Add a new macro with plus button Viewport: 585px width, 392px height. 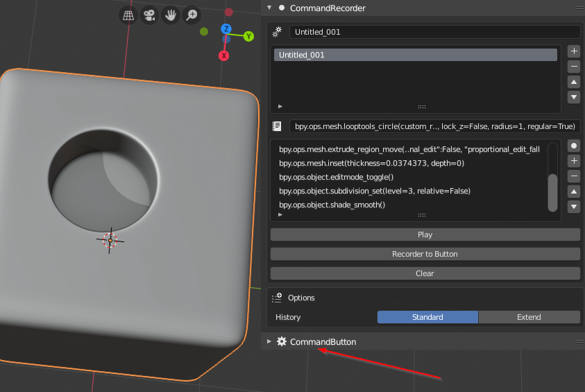click(x=574, y=51)
